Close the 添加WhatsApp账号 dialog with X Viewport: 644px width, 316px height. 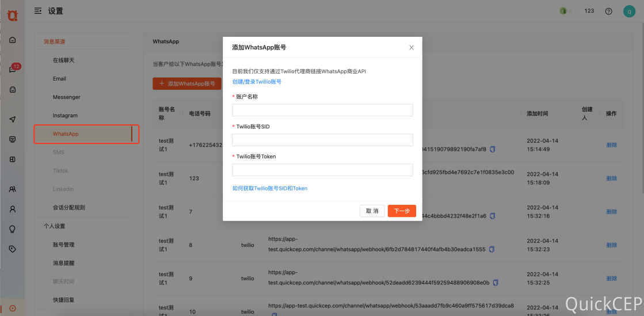[x=411, y=48]
